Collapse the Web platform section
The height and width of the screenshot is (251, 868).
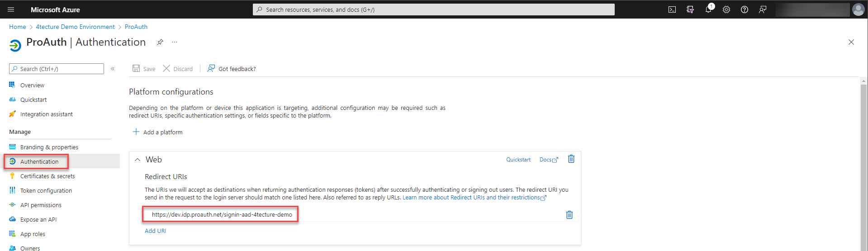138,160
